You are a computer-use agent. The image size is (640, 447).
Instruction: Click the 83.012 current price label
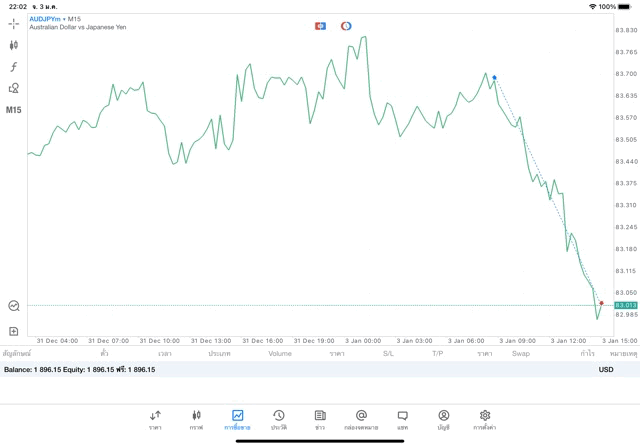click(x=626, y=305)
